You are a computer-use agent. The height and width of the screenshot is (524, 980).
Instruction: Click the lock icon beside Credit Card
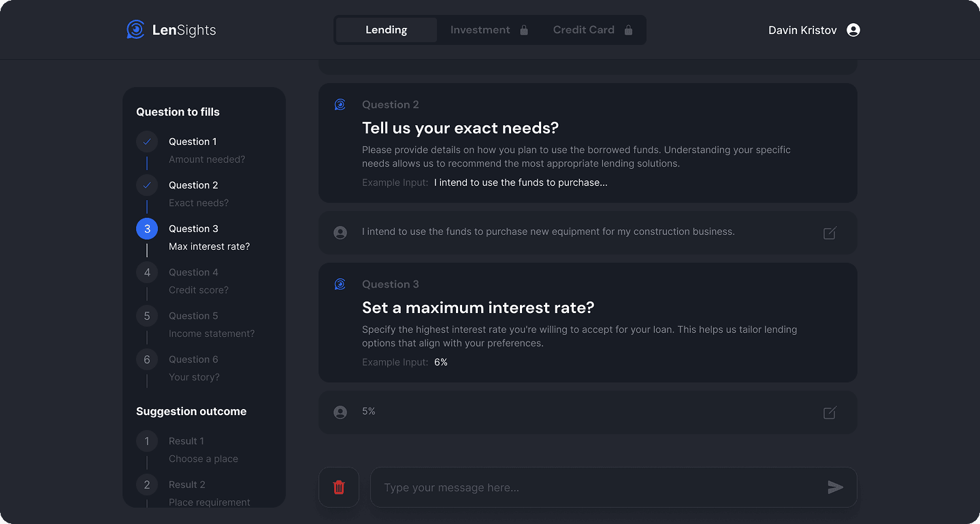[628, 30]
